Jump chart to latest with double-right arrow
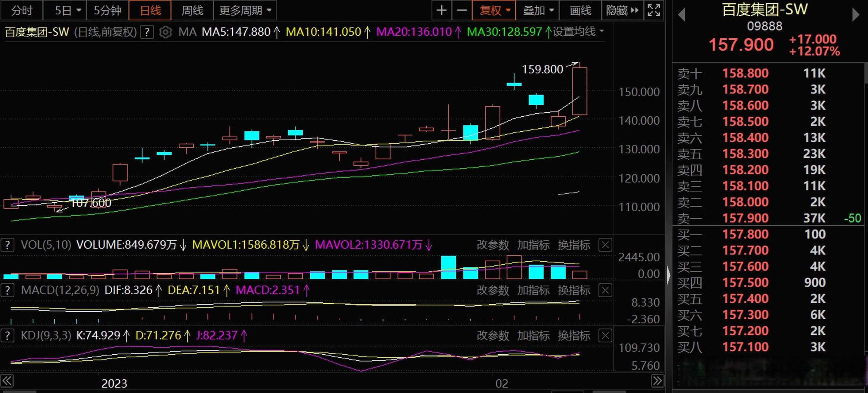The width and height of the screenshot is (868, 393). tap(657, 381)
